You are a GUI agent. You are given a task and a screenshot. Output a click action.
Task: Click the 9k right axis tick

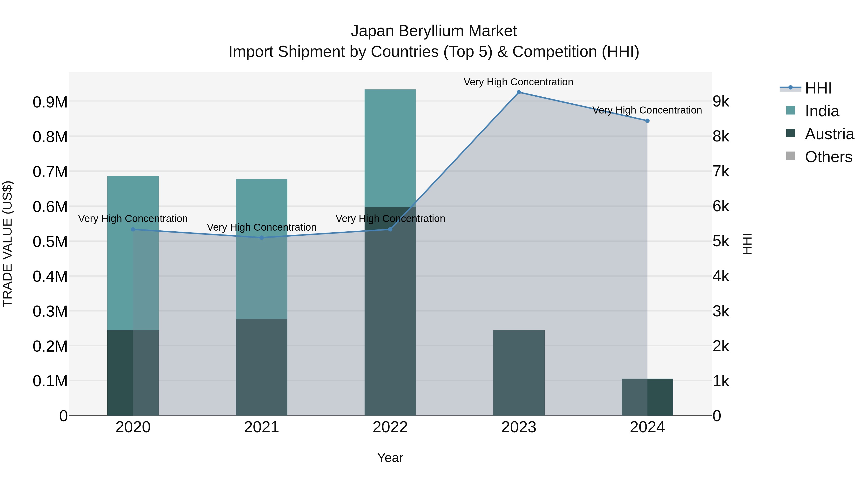[721, 101]
